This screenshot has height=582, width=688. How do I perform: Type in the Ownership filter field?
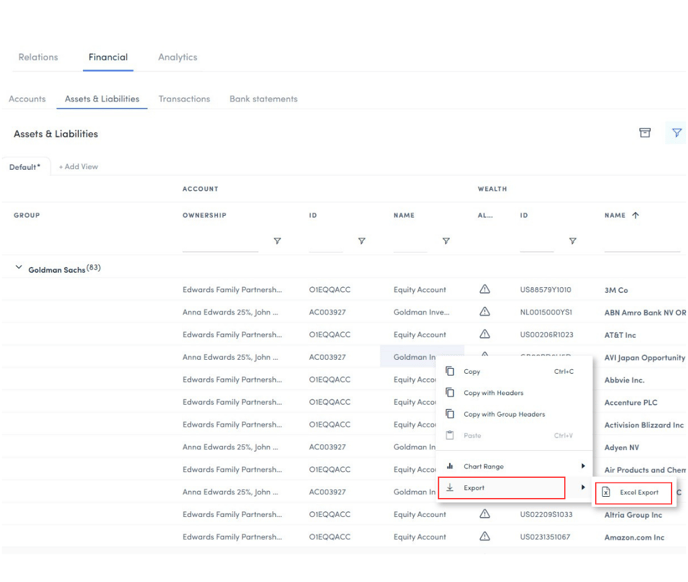(220, 241)
